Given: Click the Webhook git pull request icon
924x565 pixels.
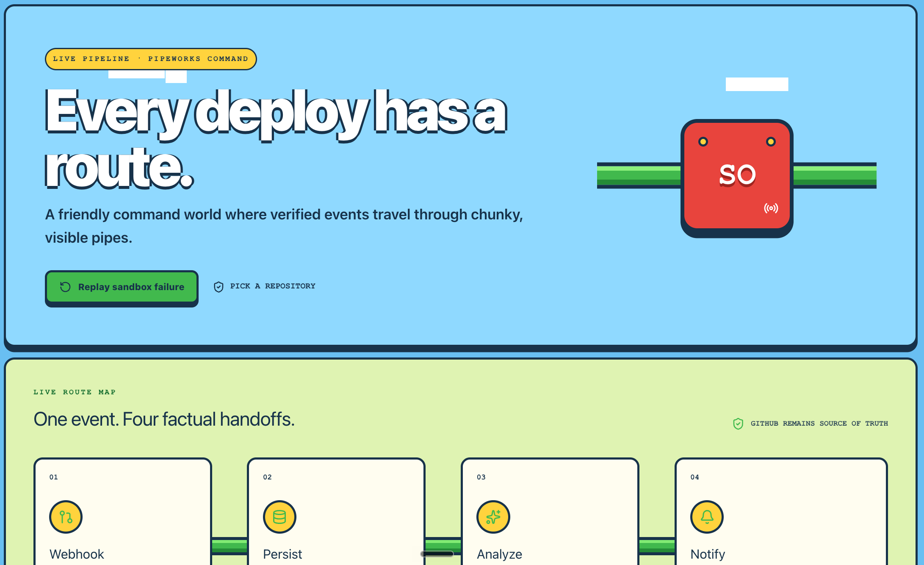Looking at the screenshot, I should (66, 517).
